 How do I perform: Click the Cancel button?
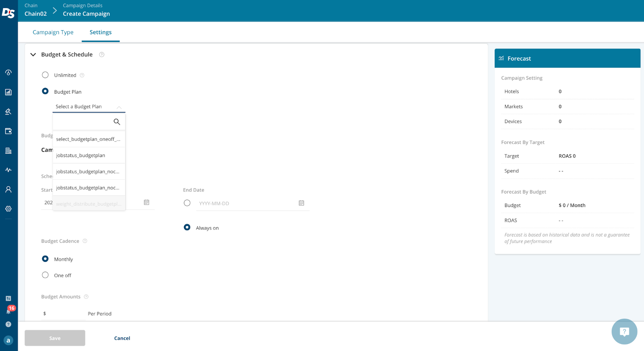pos(122,338)
